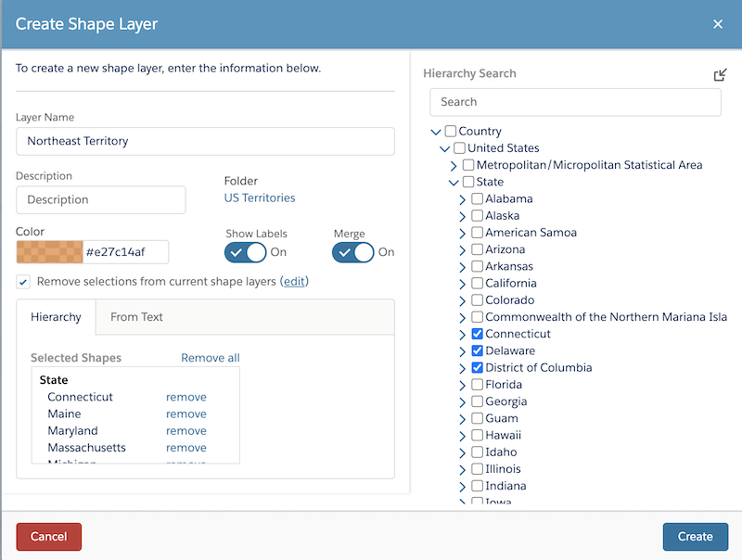
Task: Check the Indiana checkbox
Action: pyautogui.click(x=477, y=486)
